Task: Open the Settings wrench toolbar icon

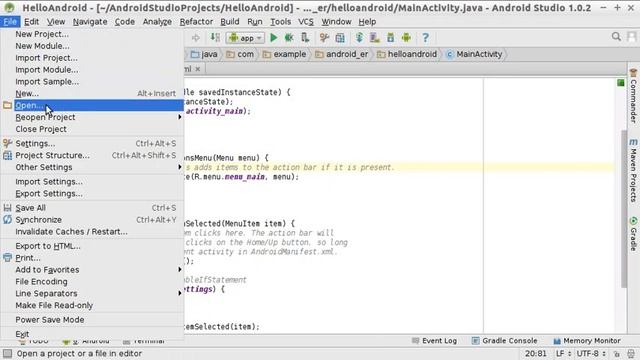Action: (x=324, y=38)
